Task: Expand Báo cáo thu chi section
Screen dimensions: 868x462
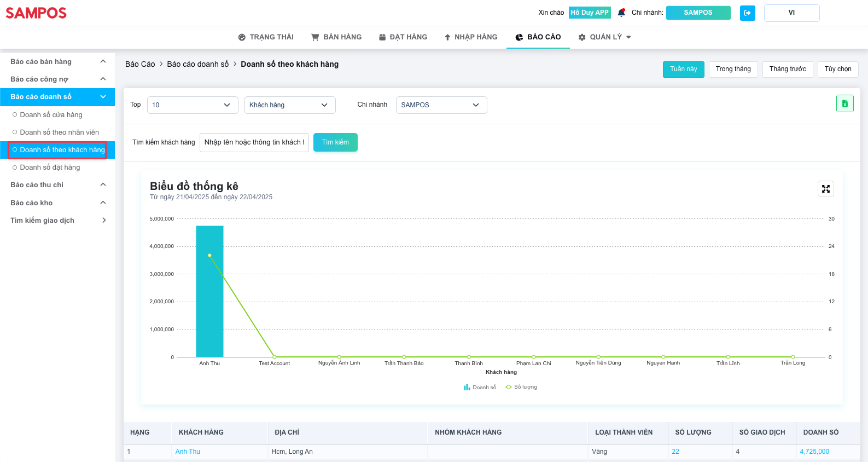Action: tap(57, 185)
